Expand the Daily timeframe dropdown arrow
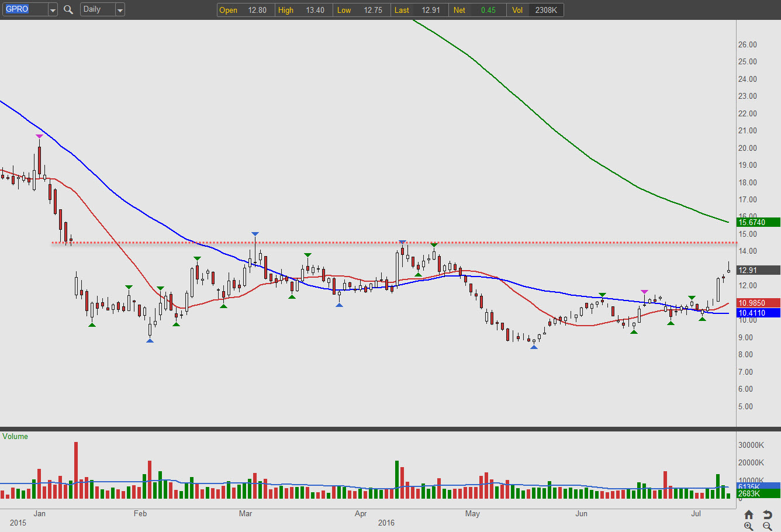 [x=120, y=10]
